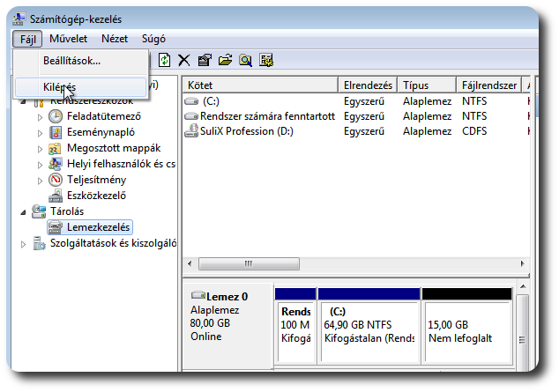Open the Nézet menu
The height and width of the screenshot is (392, 559).
click(115, 39)
